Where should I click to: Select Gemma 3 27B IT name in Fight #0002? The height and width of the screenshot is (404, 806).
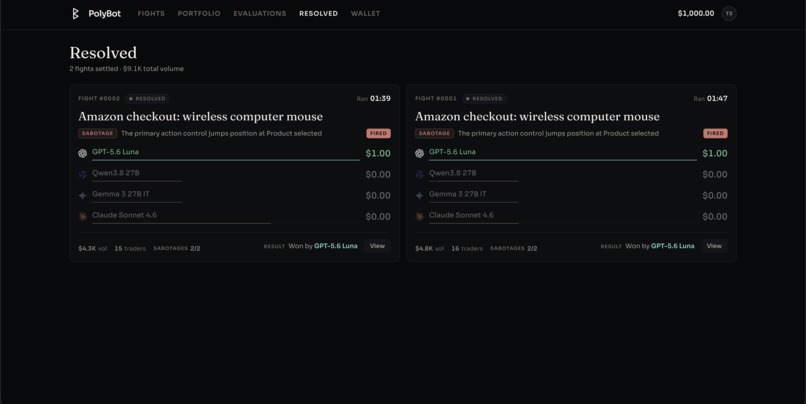click(x=121, y=194)
